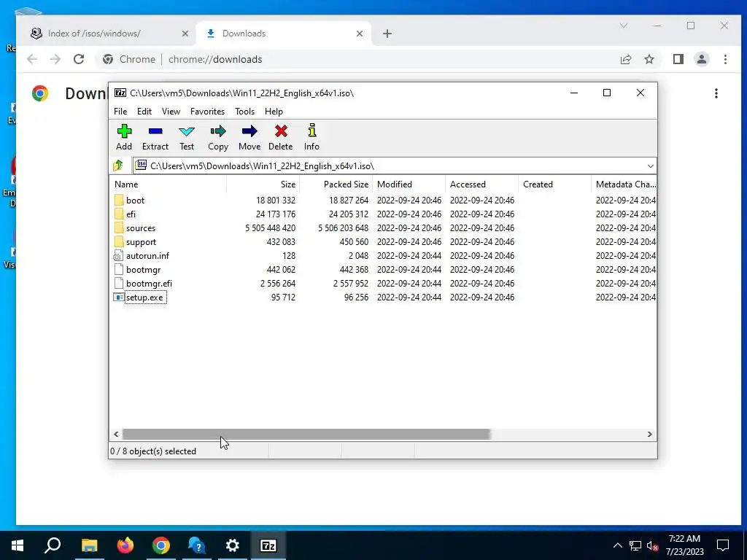The image size is (747, 560).
Task: Open Info via the toolbar icon
Action: pyautogui.click(x=312, y=131)
